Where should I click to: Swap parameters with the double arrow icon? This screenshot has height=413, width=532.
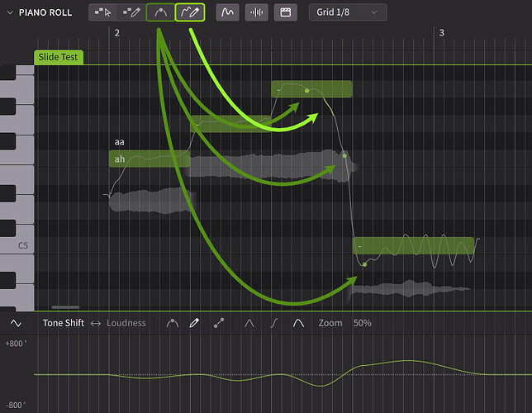[96, 324]
